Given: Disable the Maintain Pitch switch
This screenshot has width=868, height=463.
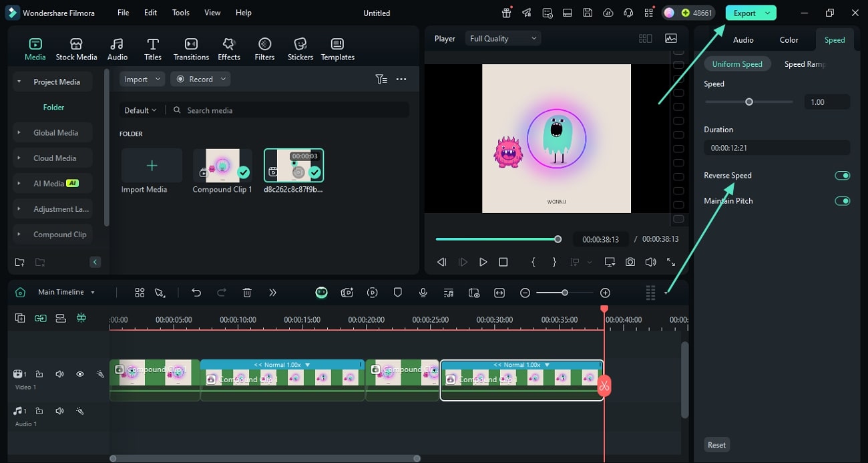Looking at the screenshot, I should pos(842,201).
